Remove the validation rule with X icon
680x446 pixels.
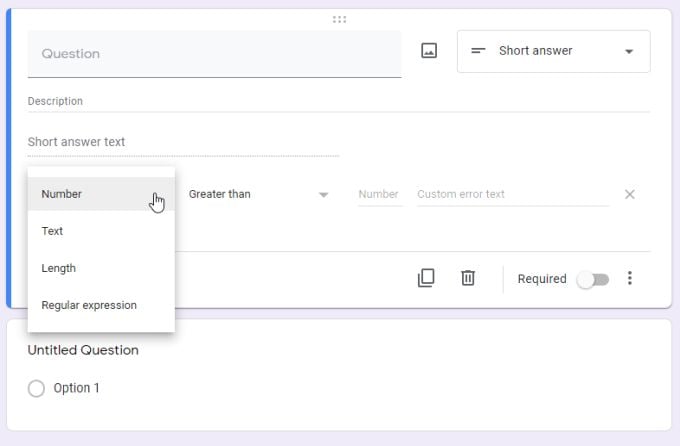point(629,194)
